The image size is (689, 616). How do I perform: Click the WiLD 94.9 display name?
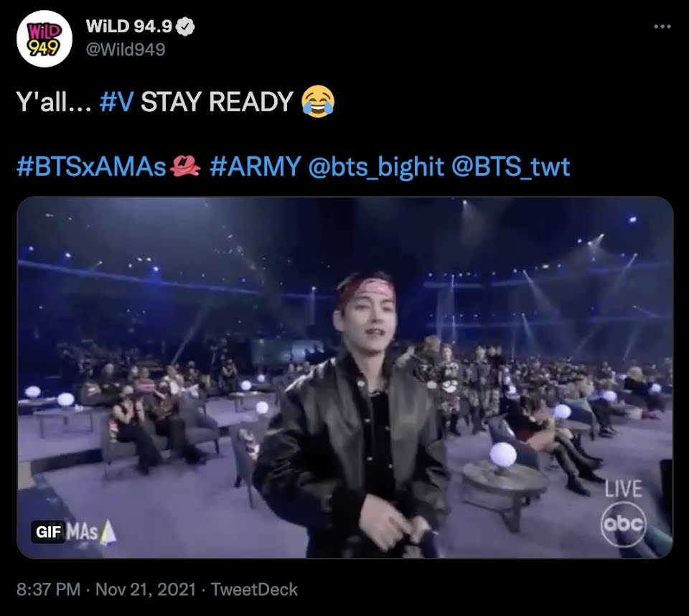[x=128, y=27]
